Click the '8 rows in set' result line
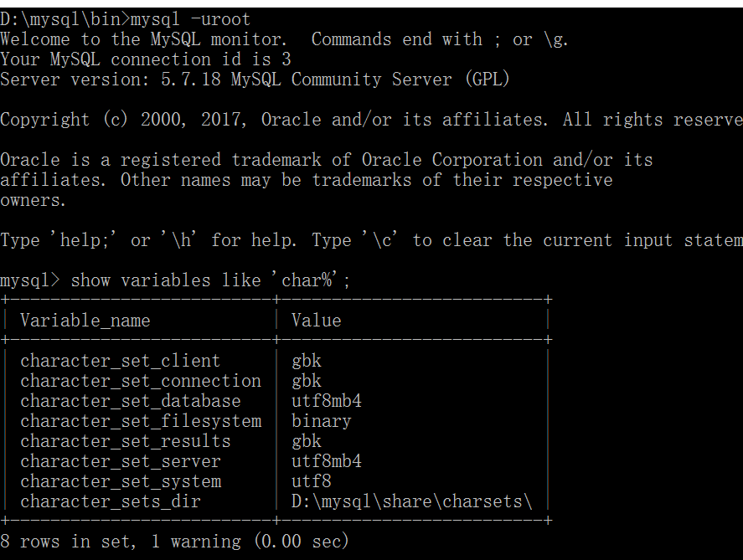Screen dimensions: 743x560 (174, 542)
